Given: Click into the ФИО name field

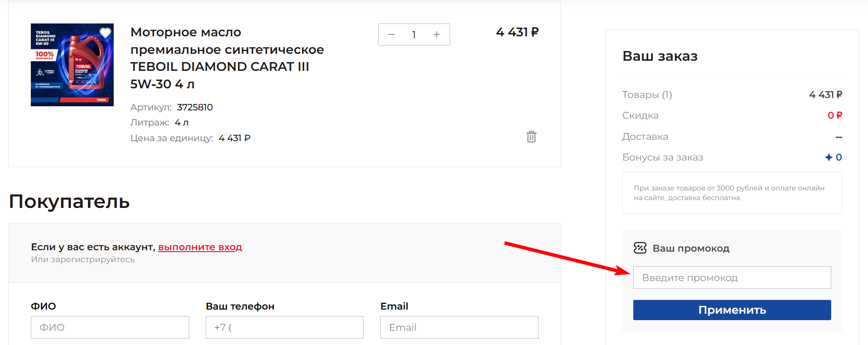Looking at the screenshot, I should (110, 327).
